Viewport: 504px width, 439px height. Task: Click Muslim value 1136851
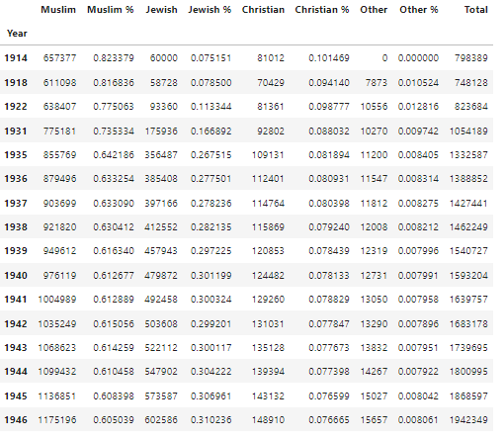point(57,396)
